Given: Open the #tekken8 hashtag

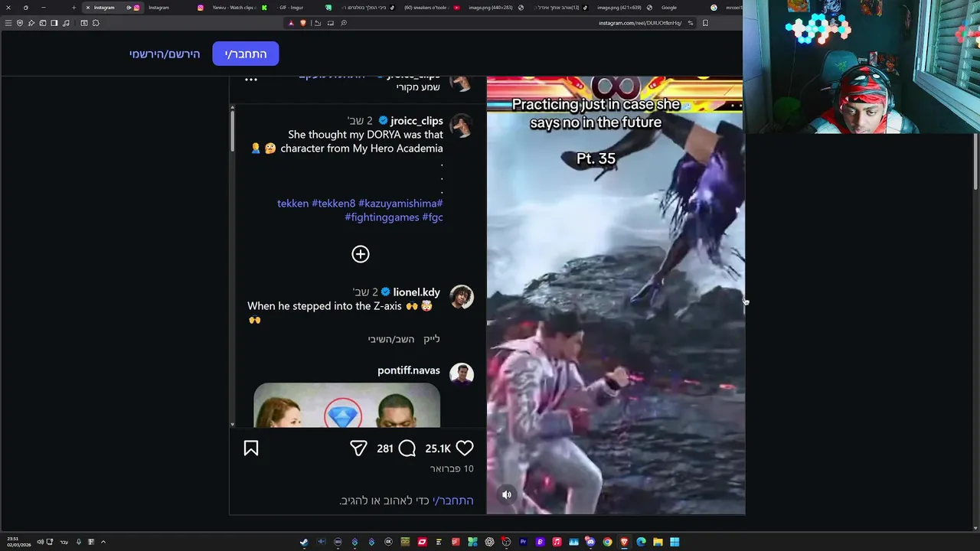Looking at the screenshot, I should [x=334, y=204].
